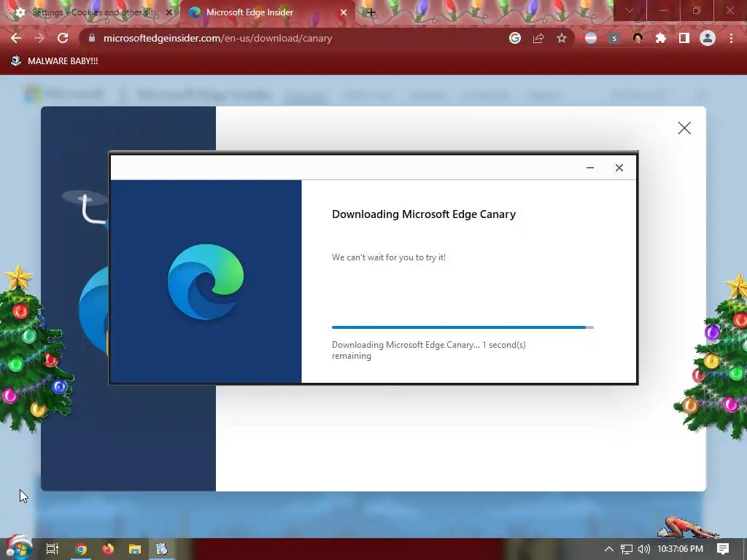747x560 pixels.
Task: Open the Chrome profile avatar
Action: point(708,38)
